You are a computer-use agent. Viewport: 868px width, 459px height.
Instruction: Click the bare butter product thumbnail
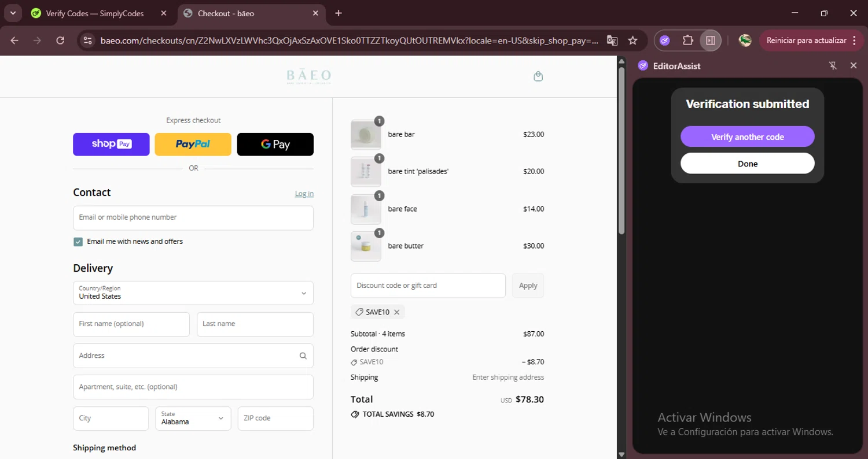coord(366,246)
